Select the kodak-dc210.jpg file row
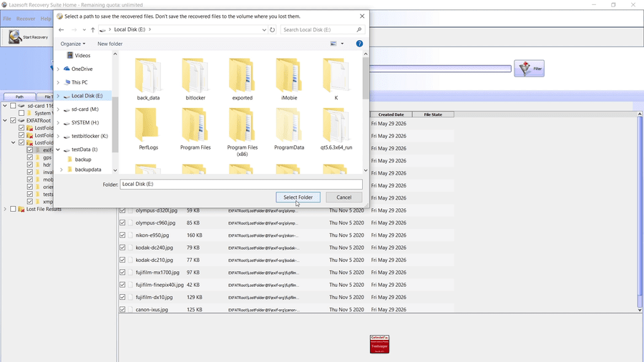 click(x=286, y=260)
